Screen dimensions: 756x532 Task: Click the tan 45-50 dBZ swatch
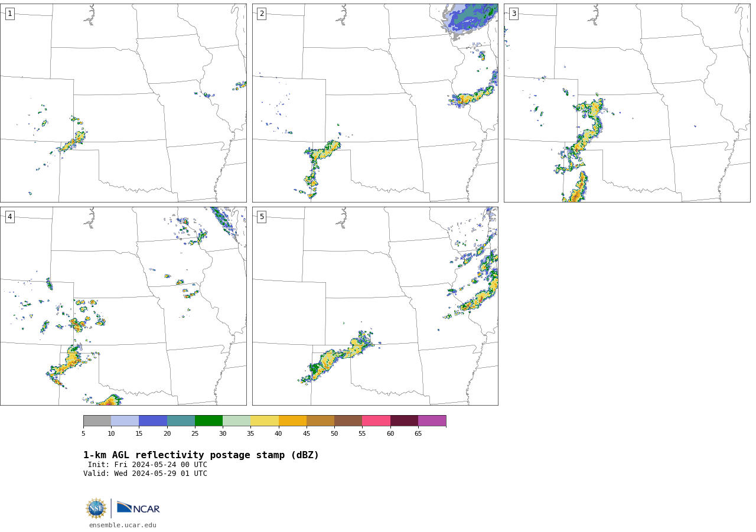point(320,420)
